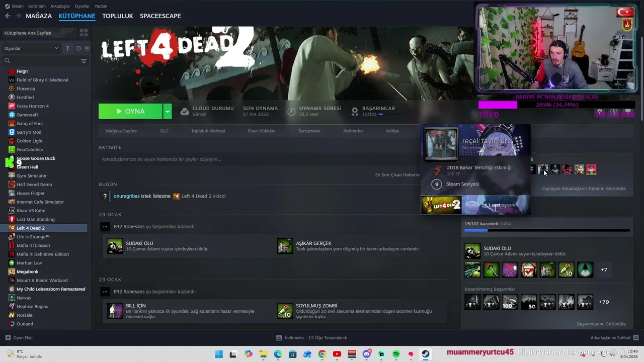The height and width of the screenshot is (362, 644).
Task: Select Forza Horizon 4 in library
Action: point(33,106)
